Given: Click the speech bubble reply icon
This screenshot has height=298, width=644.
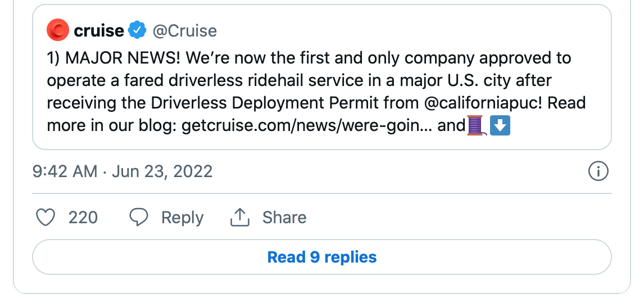Looking at the screenshot, I should pos(139,218).
